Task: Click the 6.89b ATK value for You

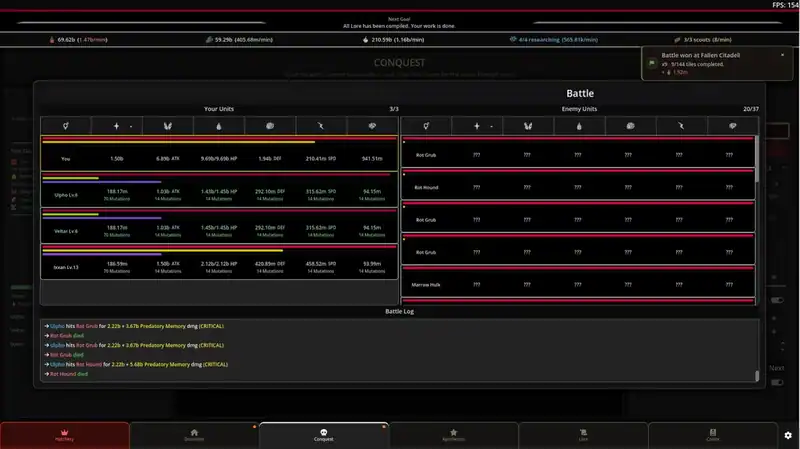Action: click(168, 159)
